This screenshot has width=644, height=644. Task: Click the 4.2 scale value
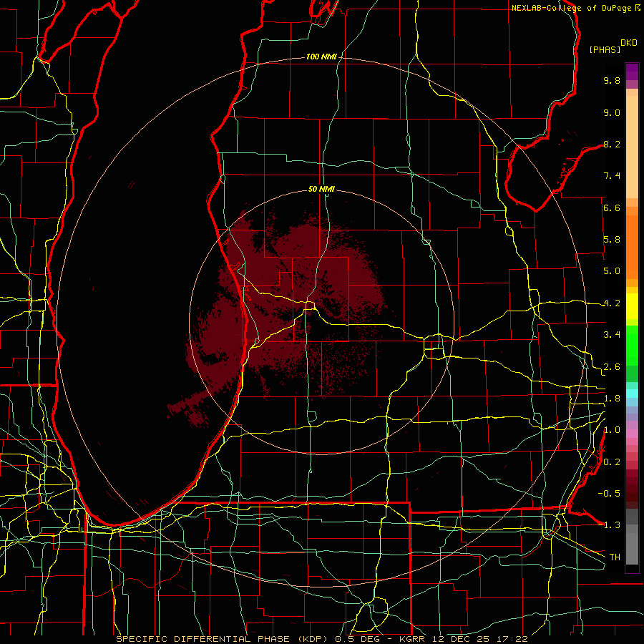click(612, 303)
